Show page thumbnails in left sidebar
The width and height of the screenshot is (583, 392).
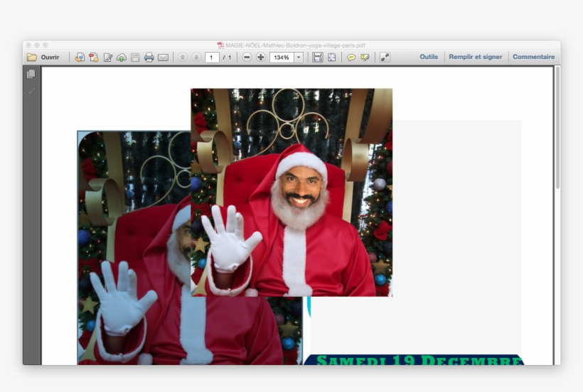tap(31, 74)
